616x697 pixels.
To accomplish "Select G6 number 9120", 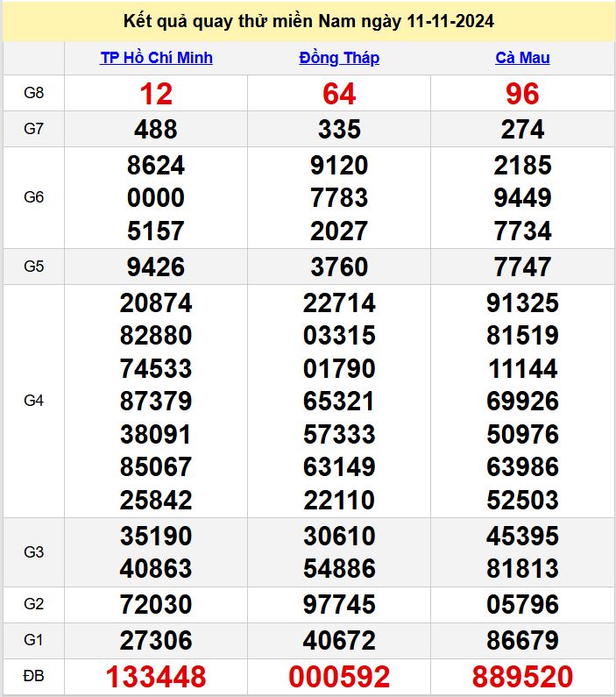I will coord(339,166).
